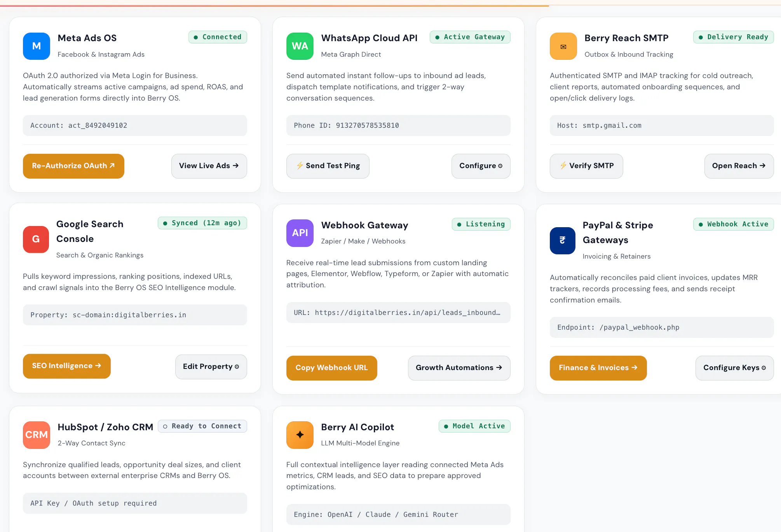Click the blue Meta Ads OS 'M' icon
This screenshot has width=781, height=532.
tap(37, 46)
